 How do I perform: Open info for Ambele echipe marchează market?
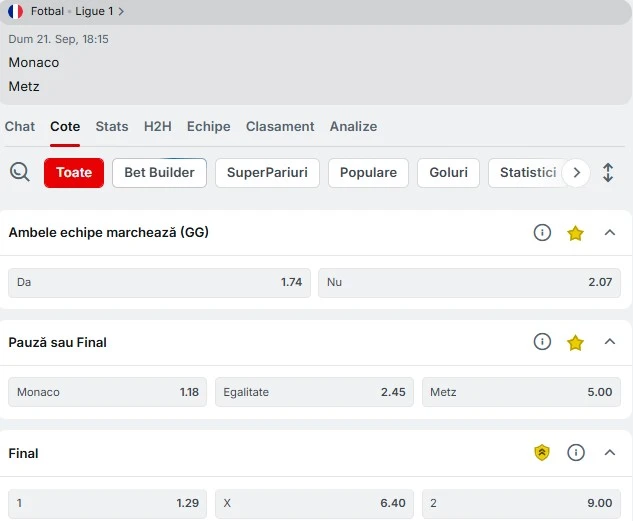tap(542, 232)
